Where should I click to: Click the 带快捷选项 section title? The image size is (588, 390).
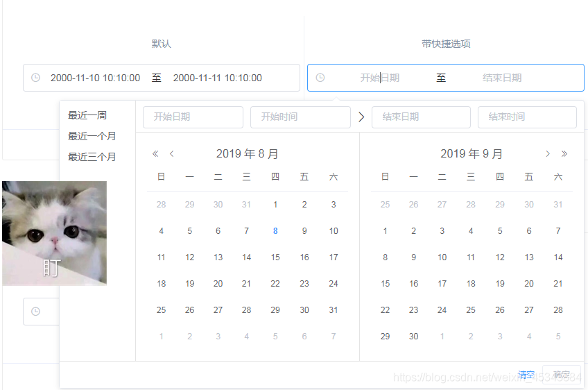(446, 44)
